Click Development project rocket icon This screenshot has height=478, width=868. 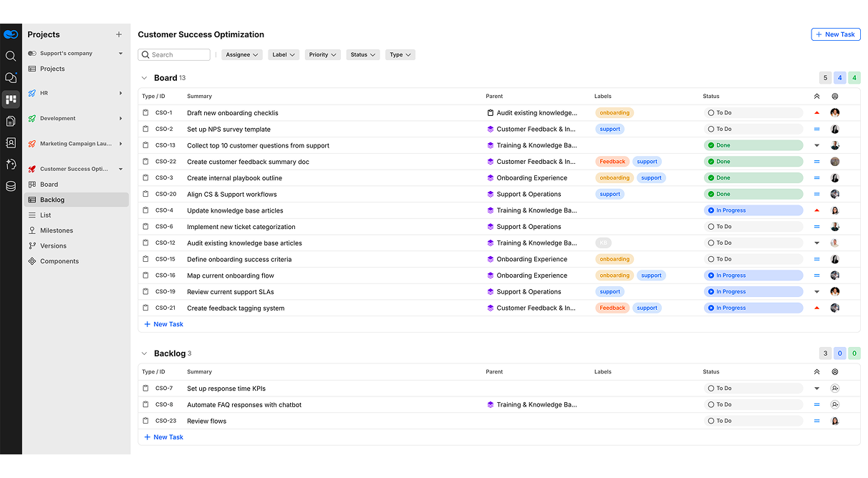click(x=32, y=119)
